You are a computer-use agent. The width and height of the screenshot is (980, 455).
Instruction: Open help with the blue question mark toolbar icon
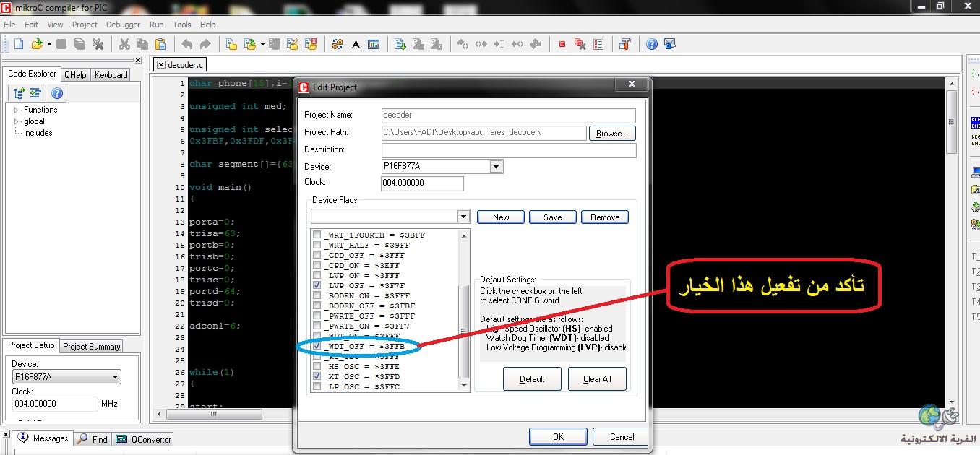click(652, 44)
